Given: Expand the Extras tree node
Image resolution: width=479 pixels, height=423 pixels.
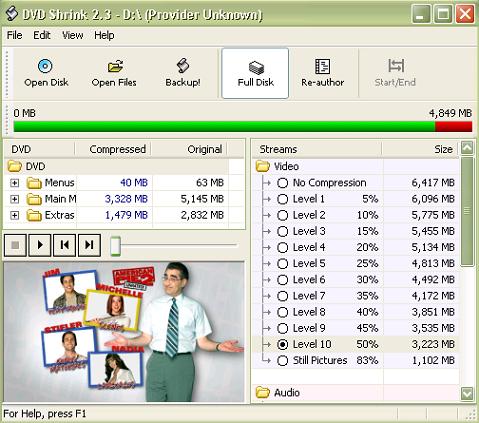Looking at the screenshot, I should pos(14,215).
